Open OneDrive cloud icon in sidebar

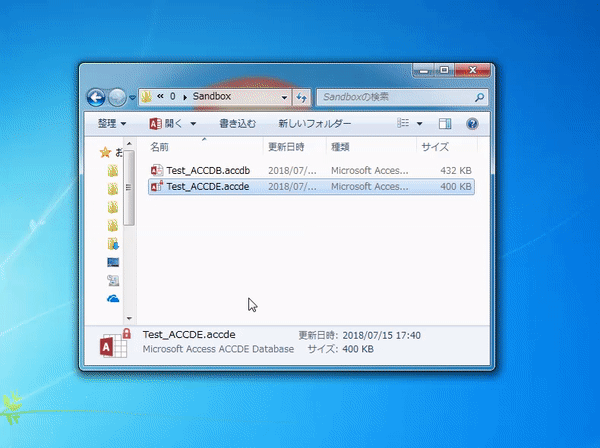click(x=113, y=298)
